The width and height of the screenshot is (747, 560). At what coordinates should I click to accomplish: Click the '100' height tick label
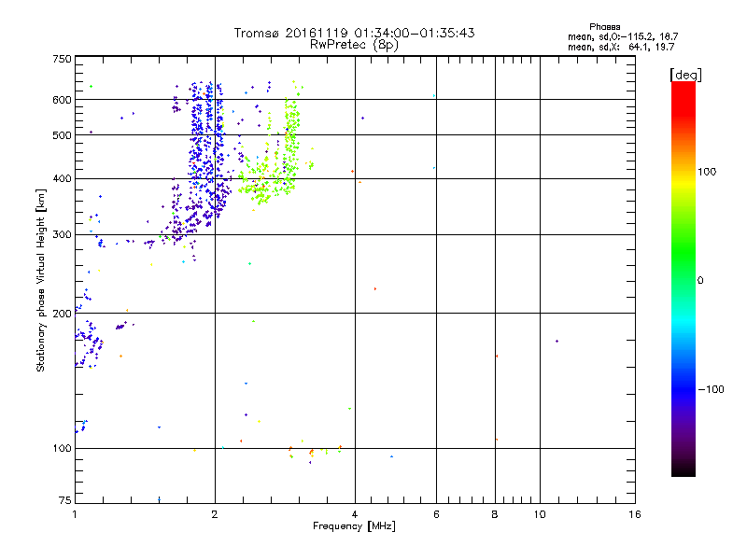point(62,448)
